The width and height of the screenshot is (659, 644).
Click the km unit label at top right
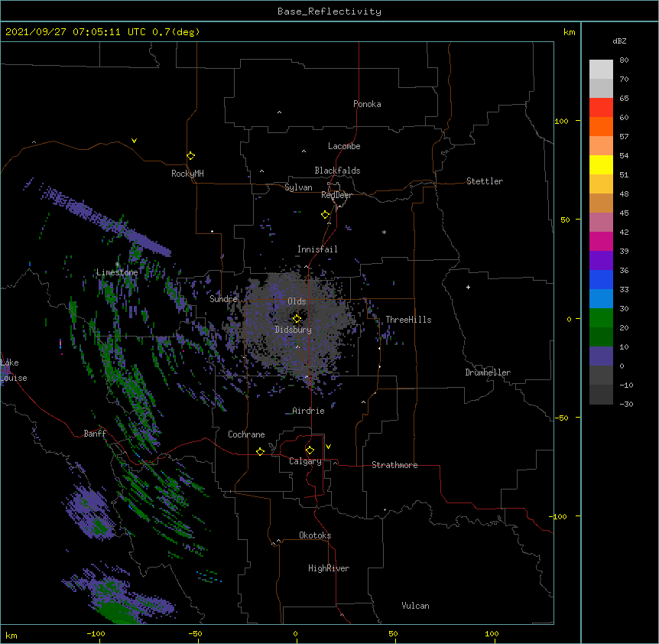[x=569, y=32]
